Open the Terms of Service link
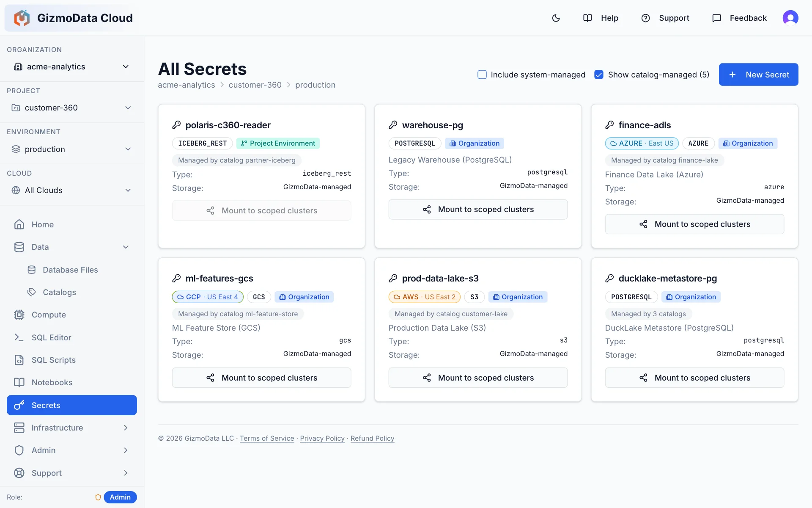The image size is (812, 508). pyautogui.click(x=267, y=438)
